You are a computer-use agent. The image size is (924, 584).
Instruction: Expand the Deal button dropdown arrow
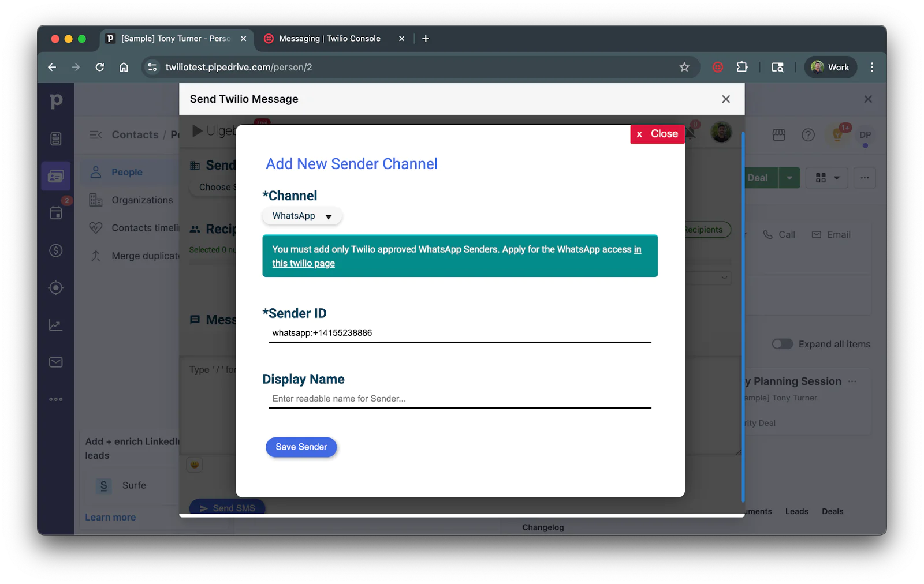[x=789, y=178]
